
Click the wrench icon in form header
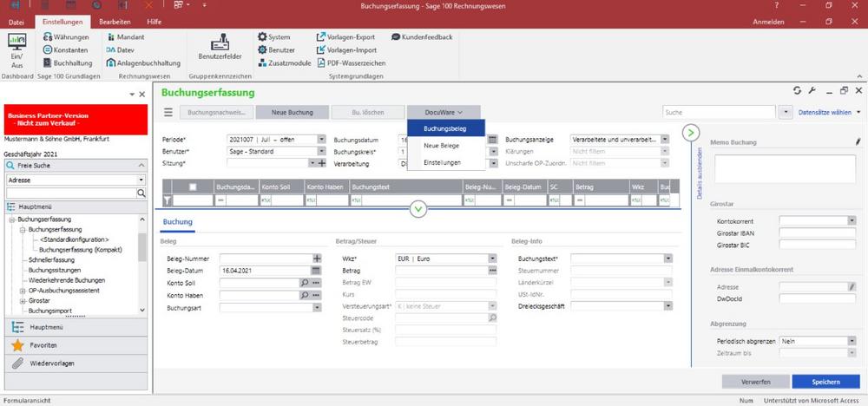(812, 91)
